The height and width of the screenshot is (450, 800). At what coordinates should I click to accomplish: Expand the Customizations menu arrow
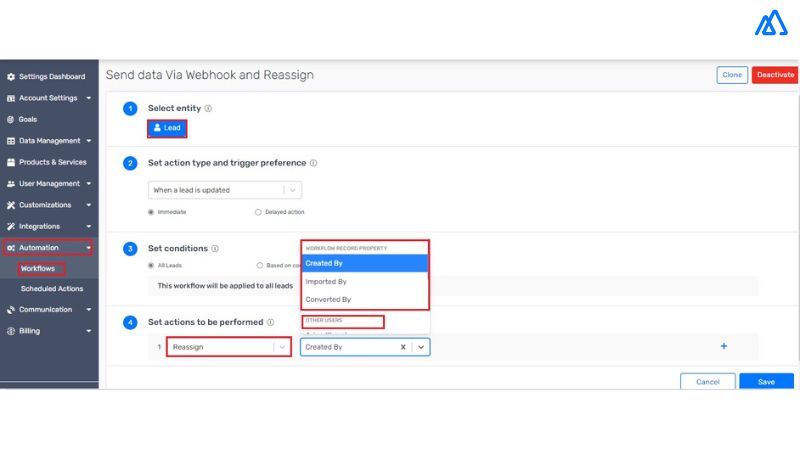coord(89,205)
